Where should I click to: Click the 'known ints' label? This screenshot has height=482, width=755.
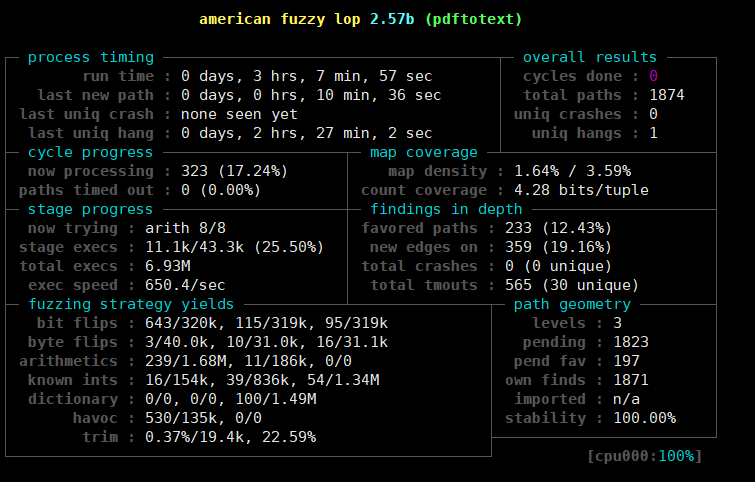pyautogui.click(x=73, y=380)
